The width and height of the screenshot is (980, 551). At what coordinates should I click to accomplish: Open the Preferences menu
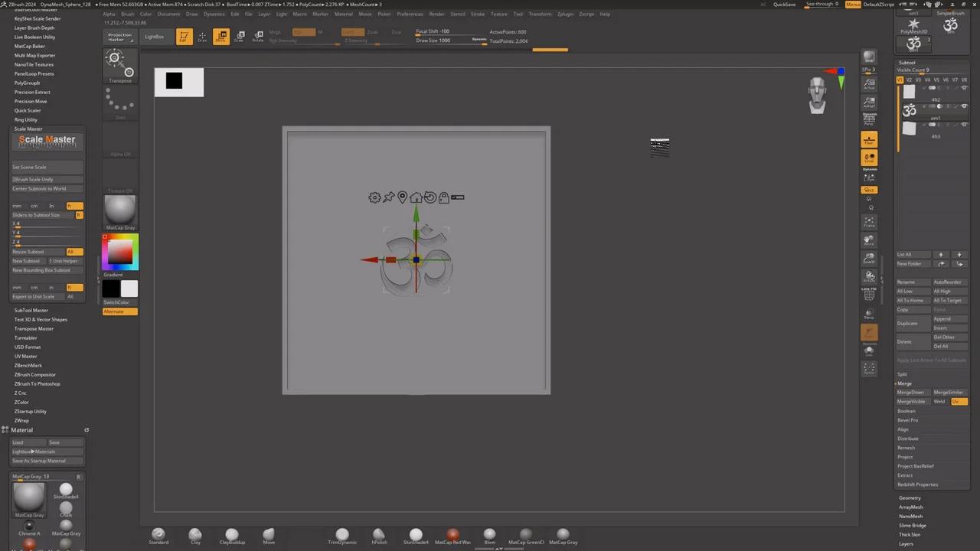pos(410,14)
